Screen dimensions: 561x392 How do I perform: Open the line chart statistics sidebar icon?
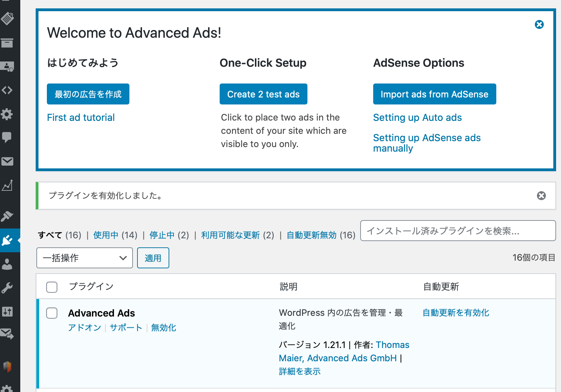click(7, 185)
